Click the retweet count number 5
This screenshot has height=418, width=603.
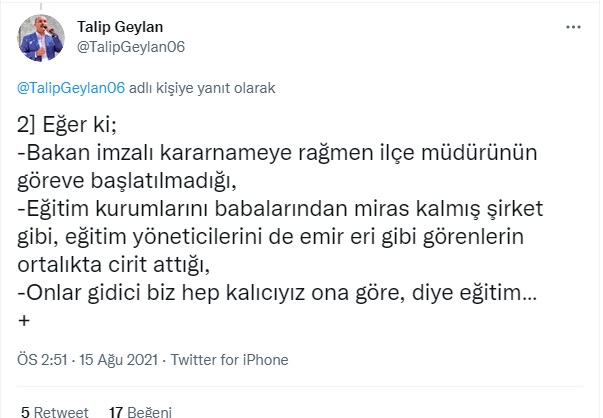24,411
